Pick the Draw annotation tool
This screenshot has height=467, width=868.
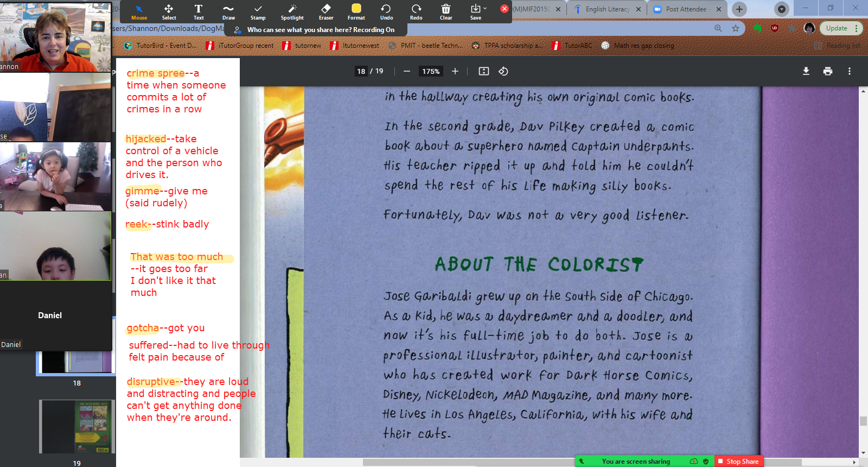pyautogui.click(x=228, y=12)
